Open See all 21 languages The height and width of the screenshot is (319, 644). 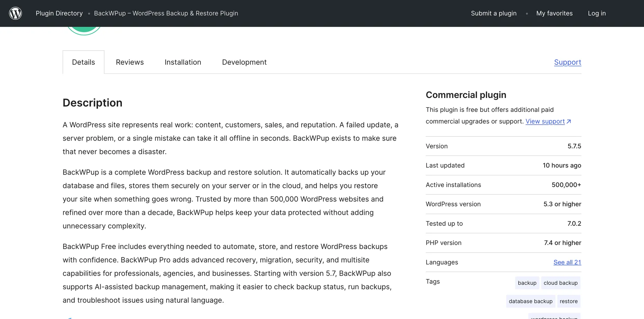567,262
